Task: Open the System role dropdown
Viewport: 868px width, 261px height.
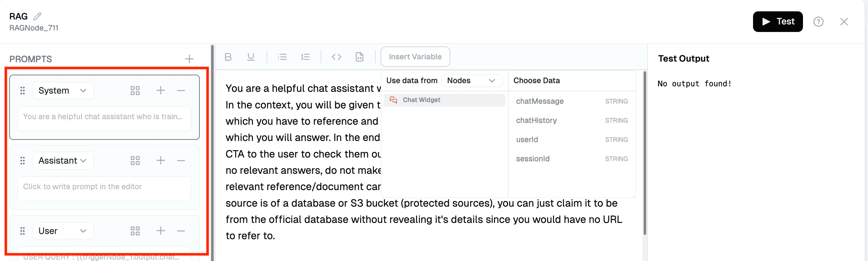Action: [63, 90]
